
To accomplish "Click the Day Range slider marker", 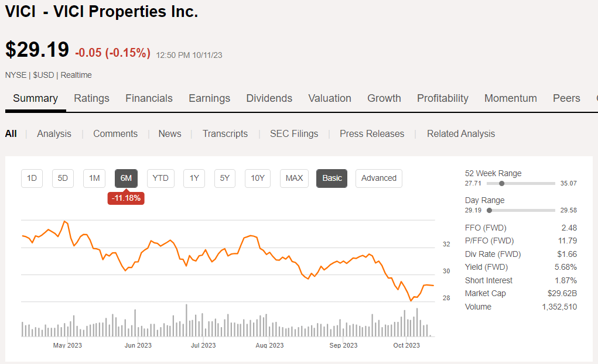I will (489, 210).
